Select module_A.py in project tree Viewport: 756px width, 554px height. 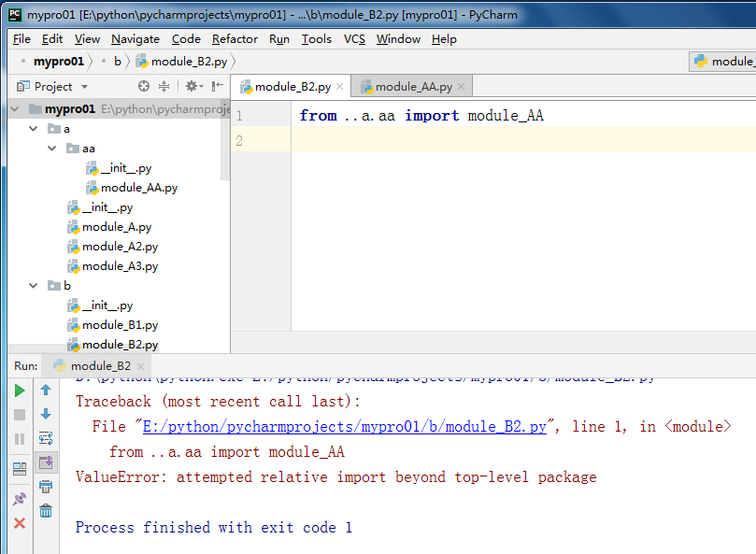[109, 227]
